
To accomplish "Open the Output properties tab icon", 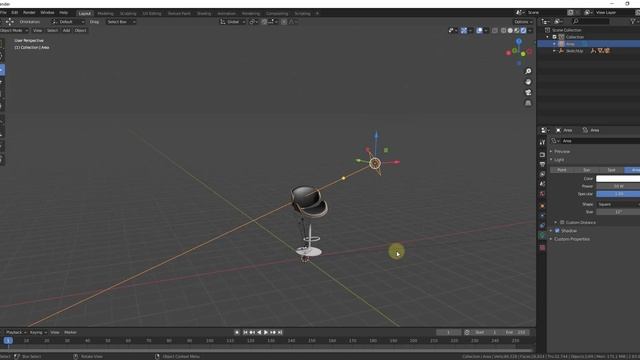I will (542, 164).
